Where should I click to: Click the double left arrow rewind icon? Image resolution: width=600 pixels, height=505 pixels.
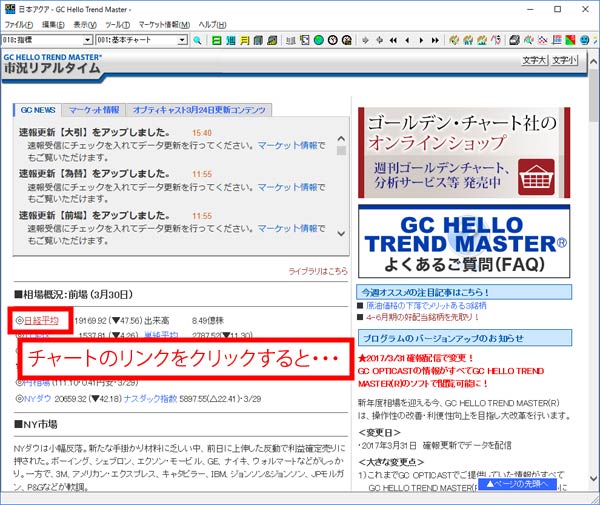393,40
